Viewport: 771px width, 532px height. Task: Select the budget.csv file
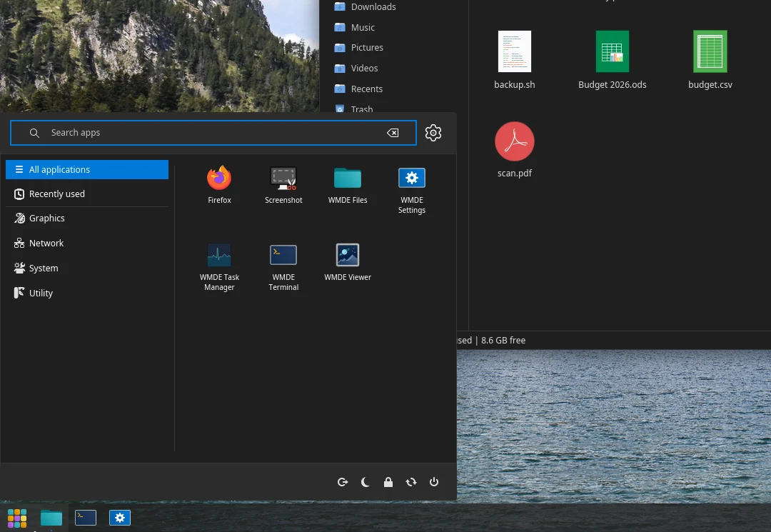click(x=710, y=60)
